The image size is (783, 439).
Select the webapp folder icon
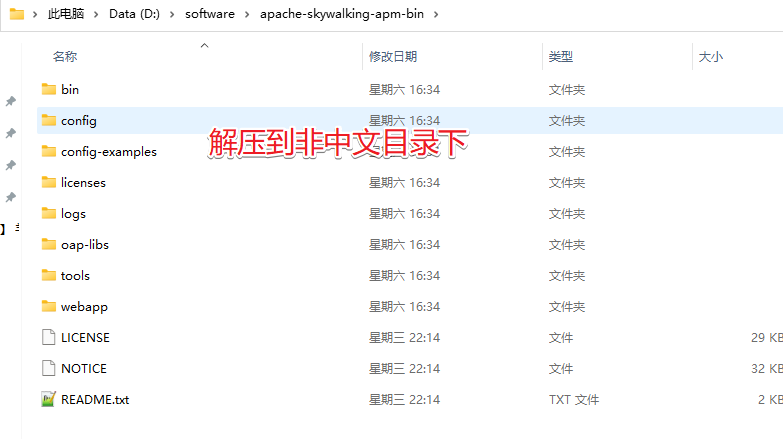48,306
